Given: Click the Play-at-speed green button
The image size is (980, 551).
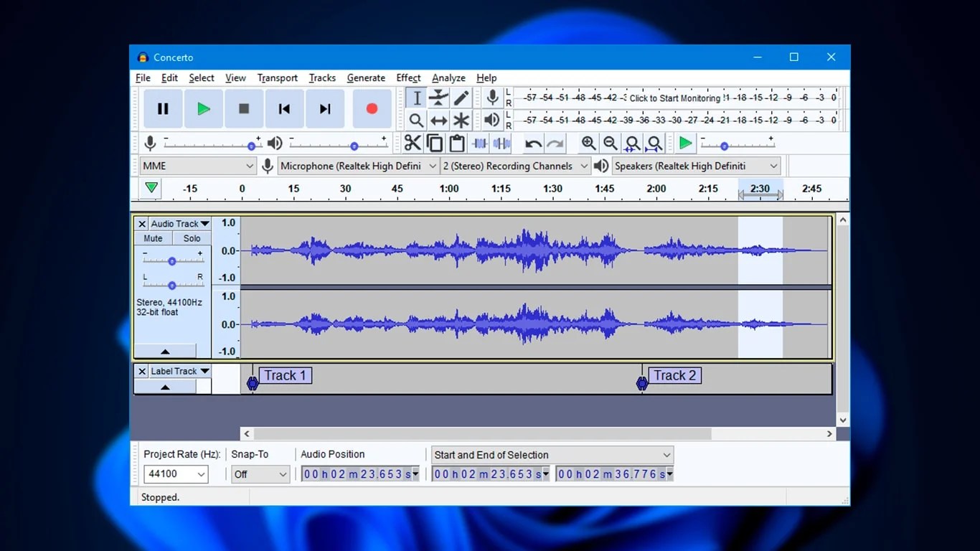Looking at the screenshot, I should 686,143.
